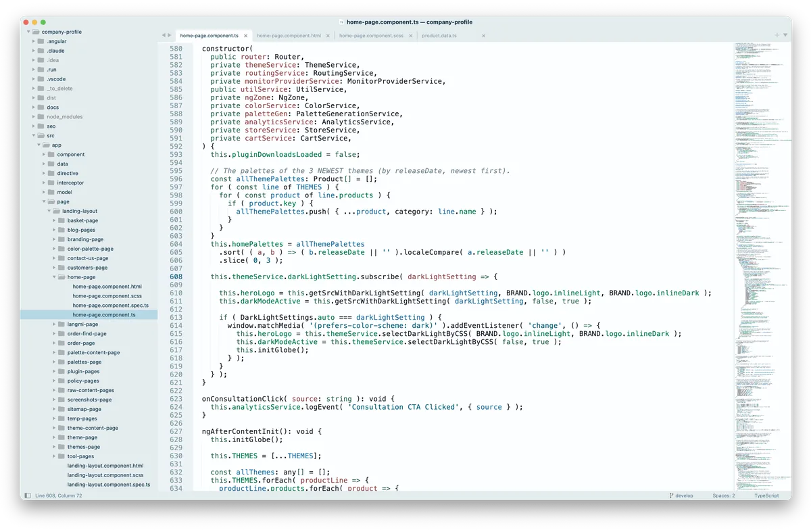The height and width of the screenshot is (532, 811).
Task: Switch to home-page.component.html tab
Action: coord(289,36)
